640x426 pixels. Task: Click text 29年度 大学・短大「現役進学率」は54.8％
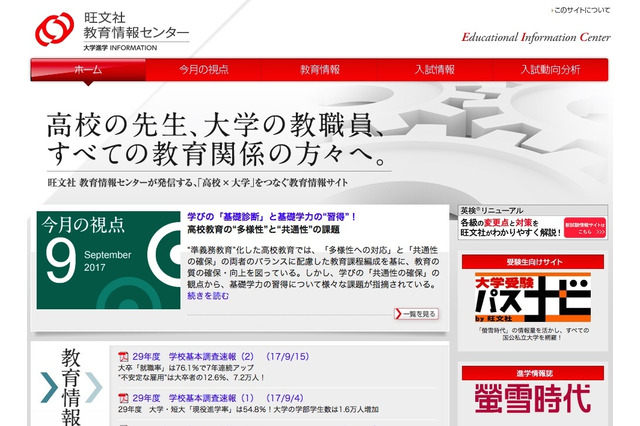(195, 409)
